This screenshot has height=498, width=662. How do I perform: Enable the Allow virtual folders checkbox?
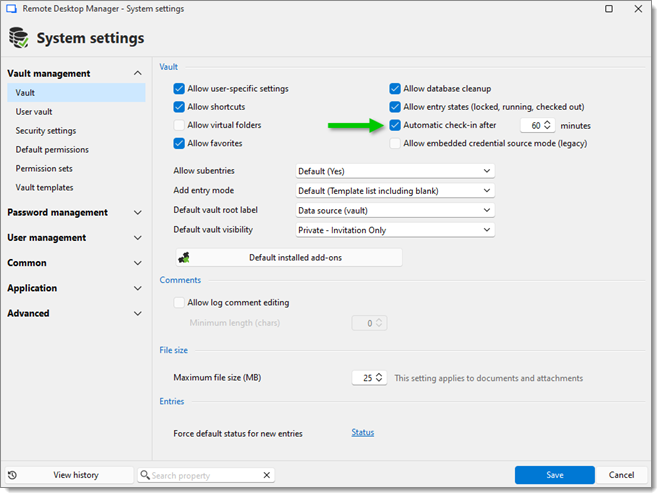(x=179, y=125)
